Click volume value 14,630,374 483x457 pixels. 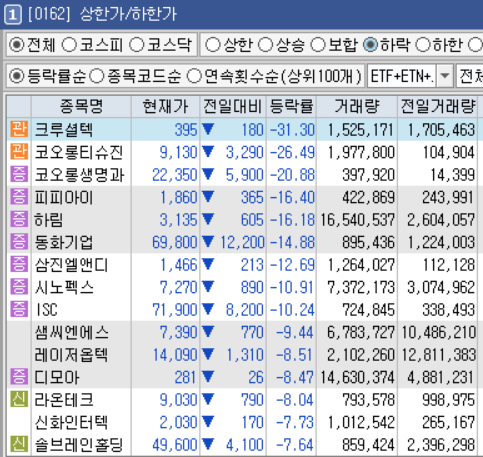[x=357, y=378]
